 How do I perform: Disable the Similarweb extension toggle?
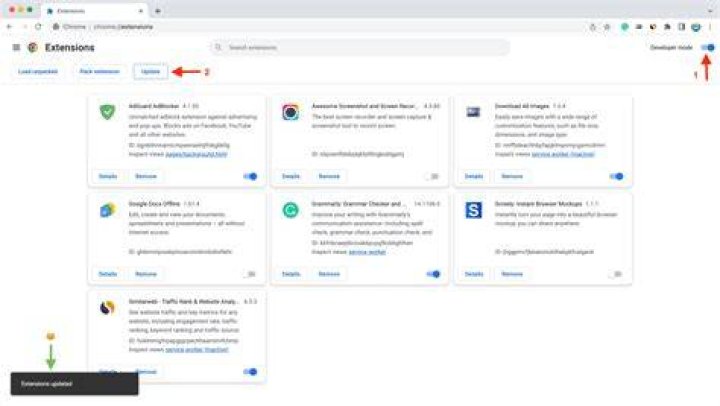(x=250, y=372)
